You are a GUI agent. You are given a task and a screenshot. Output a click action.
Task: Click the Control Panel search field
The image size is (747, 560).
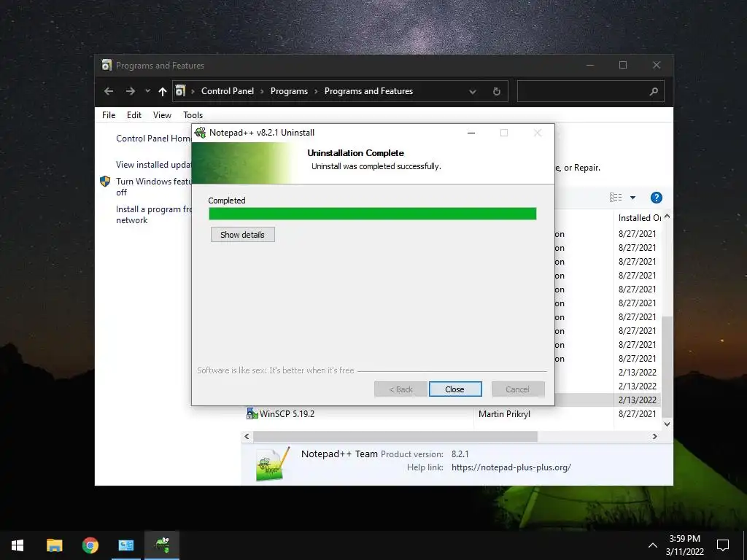click(x=590, y=91)
